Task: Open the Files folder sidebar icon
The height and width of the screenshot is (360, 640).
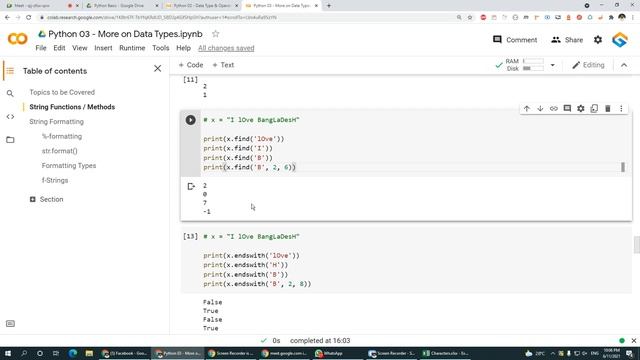Action: [10, 140]
